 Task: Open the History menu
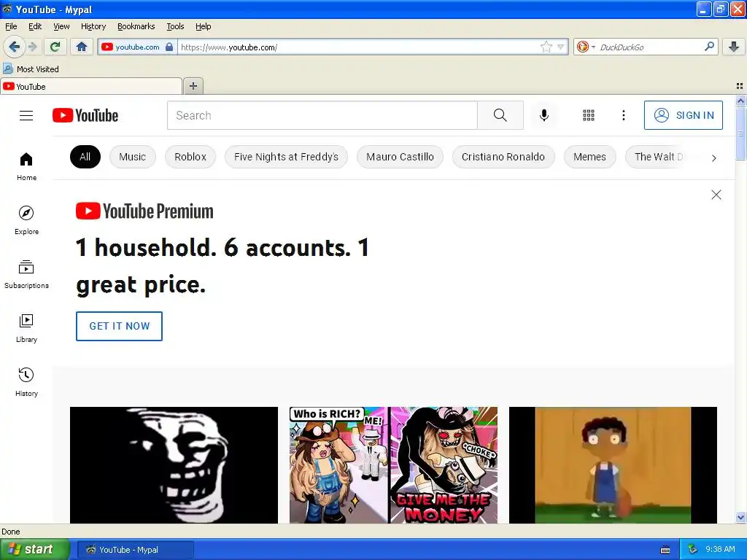click(93, 26)
